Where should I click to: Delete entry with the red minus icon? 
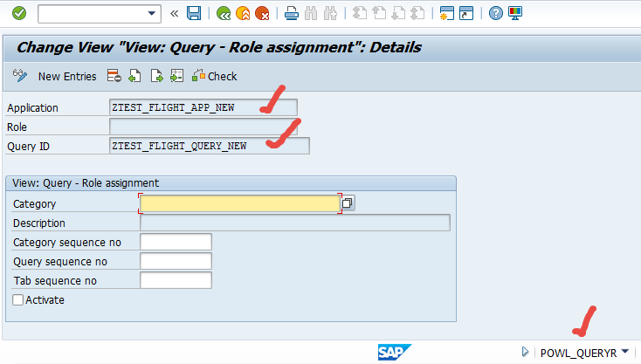click(114, 76)
